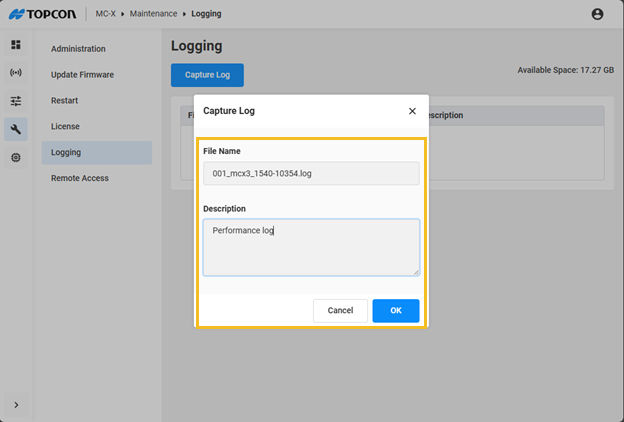
Task: Click the File Name label
Action: tap(222, 151)
